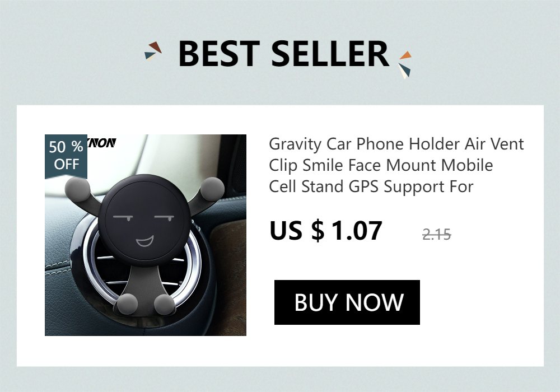The width and height of the screenshot is (560, 392).
Task: Click the word SELLER in the banner heading
Action: tap(330, 54)
